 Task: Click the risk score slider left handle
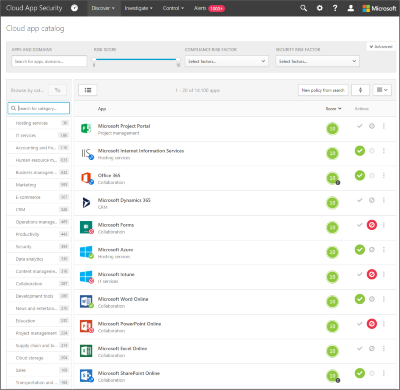[x=94, y=59]
